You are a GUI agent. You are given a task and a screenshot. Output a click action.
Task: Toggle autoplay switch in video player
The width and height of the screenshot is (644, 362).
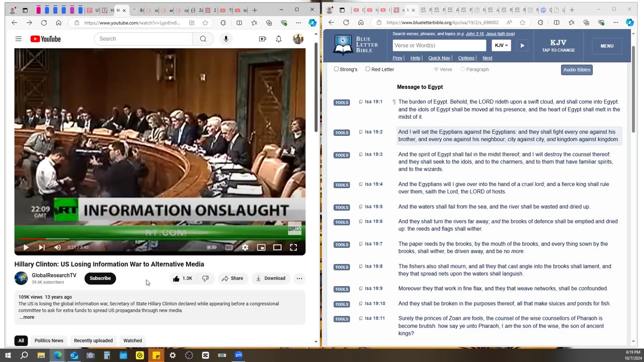(x=212, y=247)
